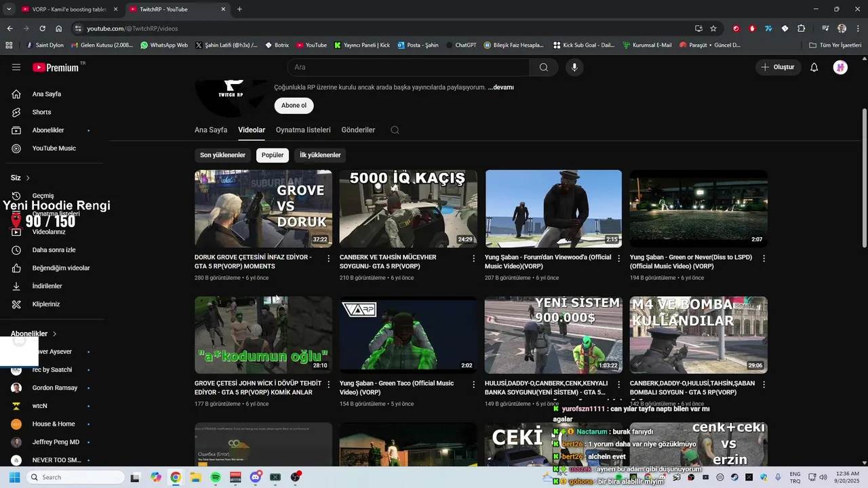Click the Windows taskbar search box
This screenshot has height=488, width=868.
tap(75, 477)
